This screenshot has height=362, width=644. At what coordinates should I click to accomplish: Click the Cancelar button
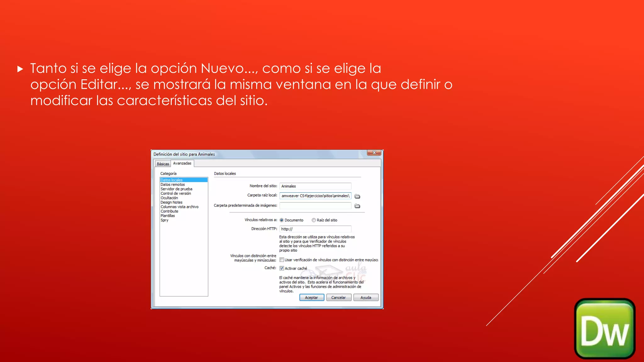click(339, 298)
